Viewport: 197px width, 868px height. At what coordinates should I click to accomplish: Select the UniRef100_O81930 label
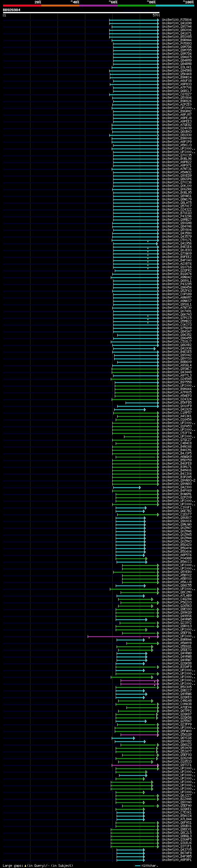(x=176, y=135)
